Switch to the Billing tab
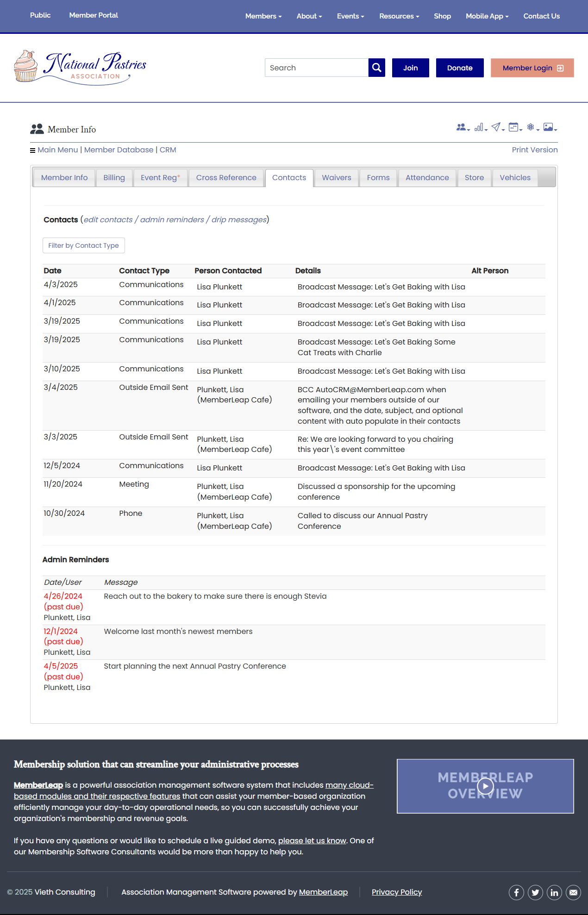The height and width of the screenshot is (915, 588). pos(114,178)
